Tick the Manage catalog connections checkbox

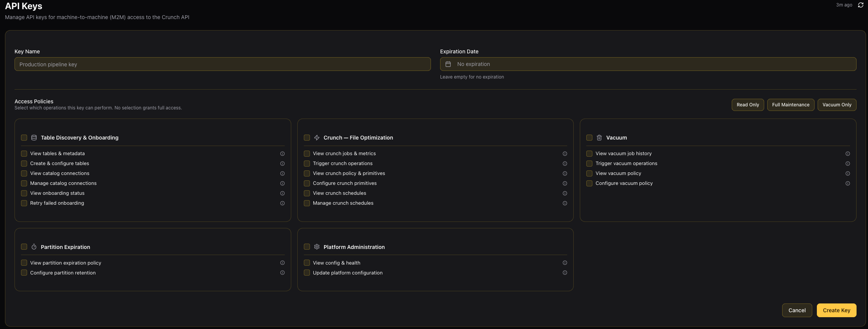coord(24,183)
